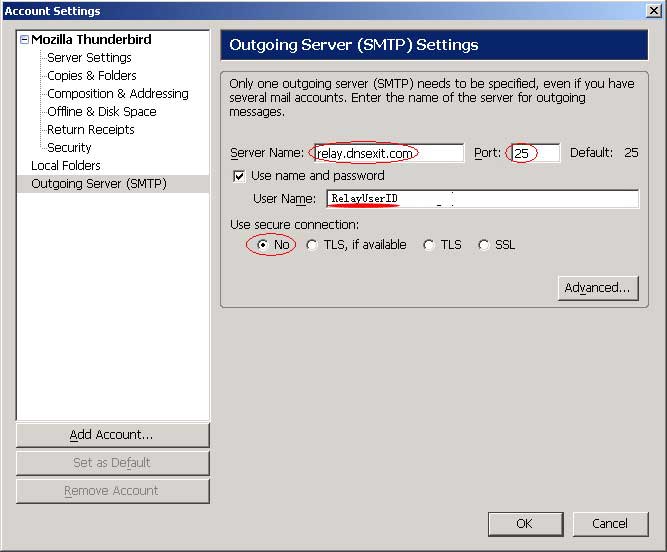Close the Account Settings window
Viewport: 667px width, 552px height.
pos(653,11)
